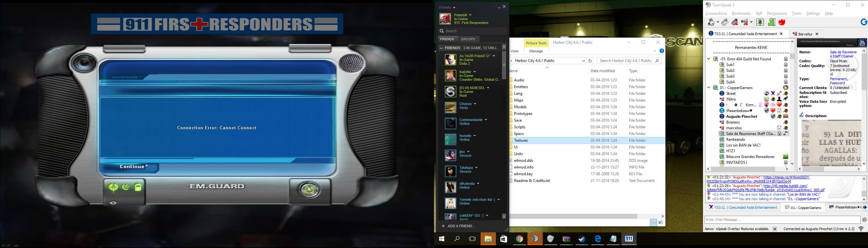This screenshot has width=868, height=248.
Task: Open TeamSpeak Bookmarks menu
Action: tap(741, 13)
